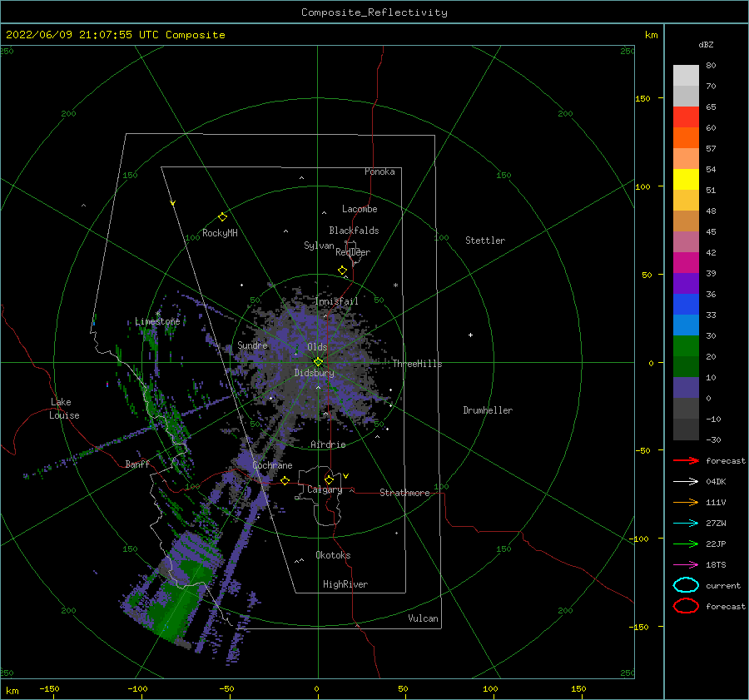Pick the 70-80 dBZ light grey swatch
Screen dimensions: 749x700
[686, 75]
